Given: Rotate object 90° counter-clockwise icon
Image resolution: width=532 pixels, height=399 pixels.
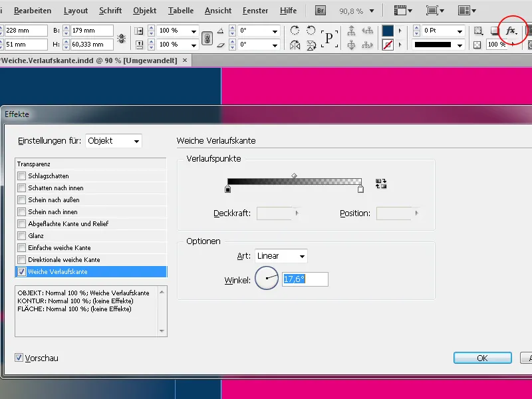Looking at the screenshot, I should [311, 30].
